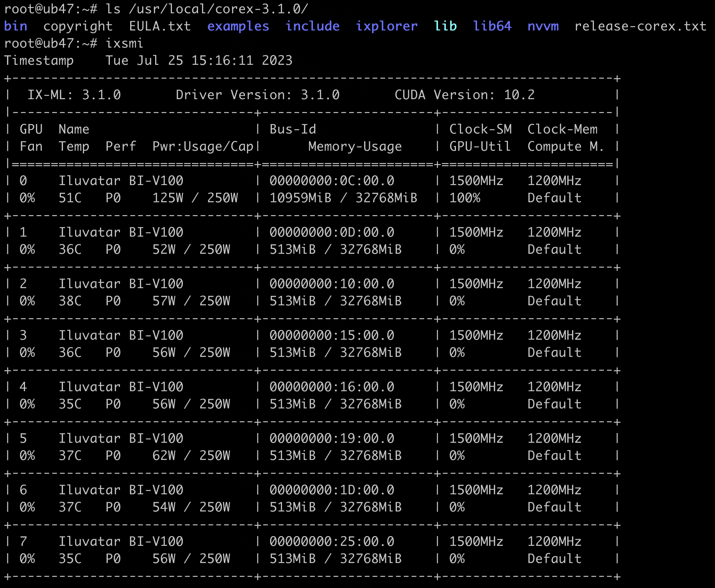
Task: Click power value '52W / 250W'
Action: (191, 249)
